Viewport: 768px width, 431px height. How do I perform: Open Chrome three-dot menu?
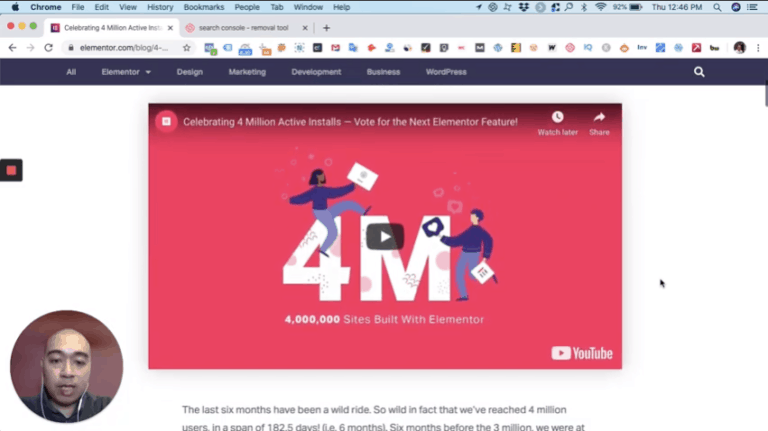[x=758, y=48]
